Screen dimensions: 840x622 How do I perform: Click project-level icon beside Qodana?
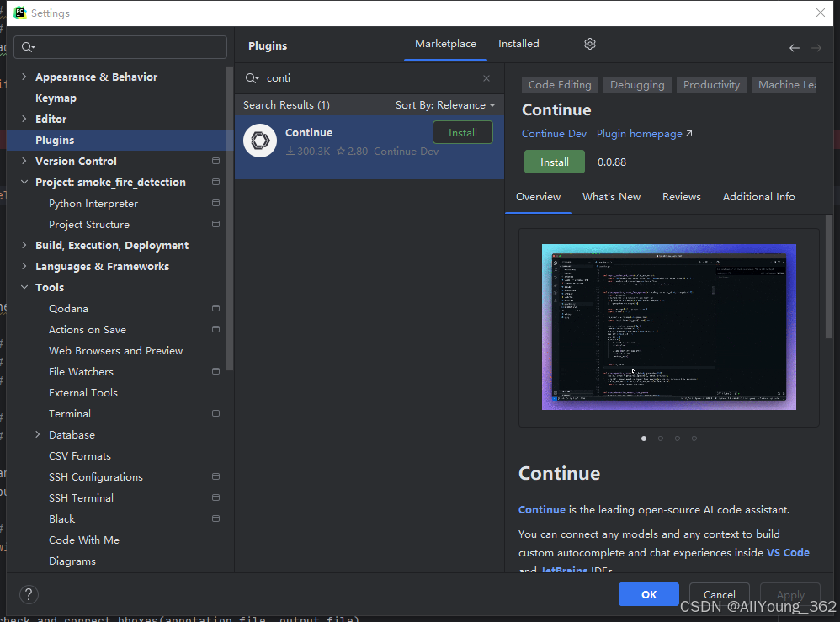(x=216, y=308)
